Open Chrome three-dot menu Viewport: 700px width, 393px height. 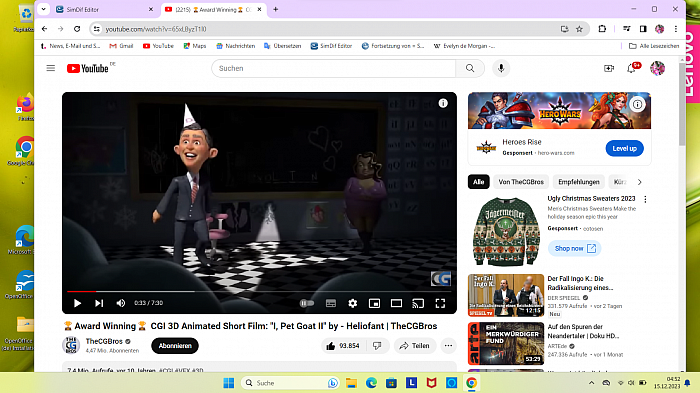tap(676, 29)
